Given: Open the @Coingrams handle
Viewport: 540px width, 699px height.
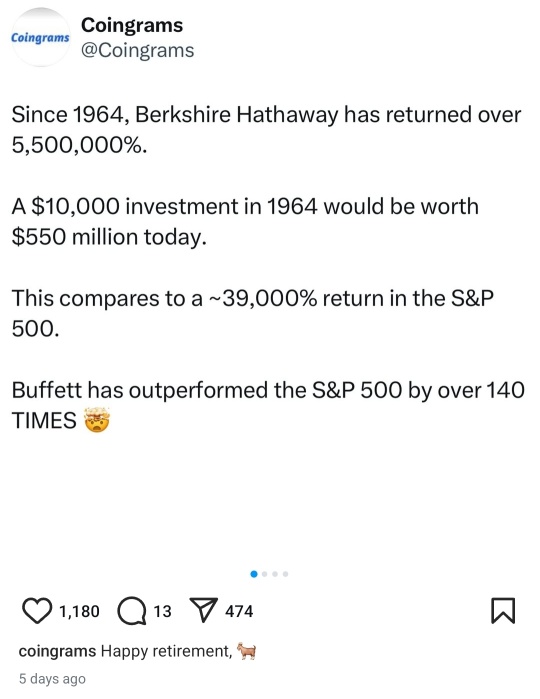Looking at the screenshot, I should pos(137,50).
